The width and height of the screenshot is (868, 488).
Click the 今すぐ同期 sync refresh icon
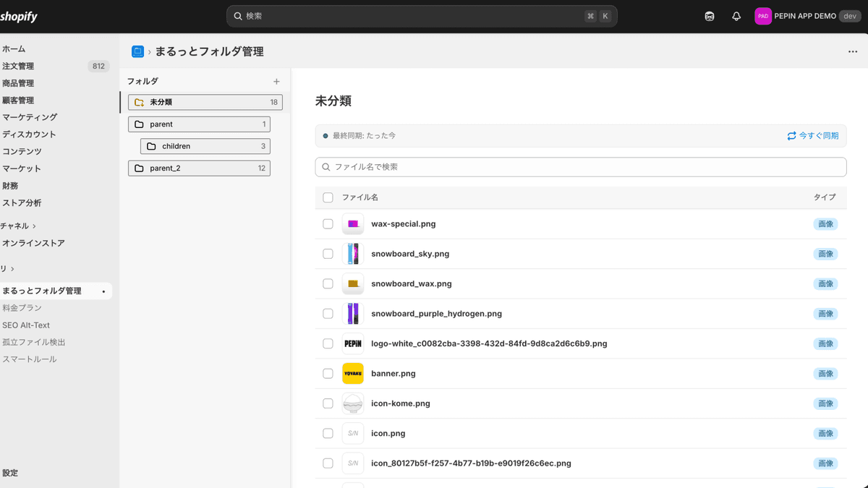(x=791, y=136)
